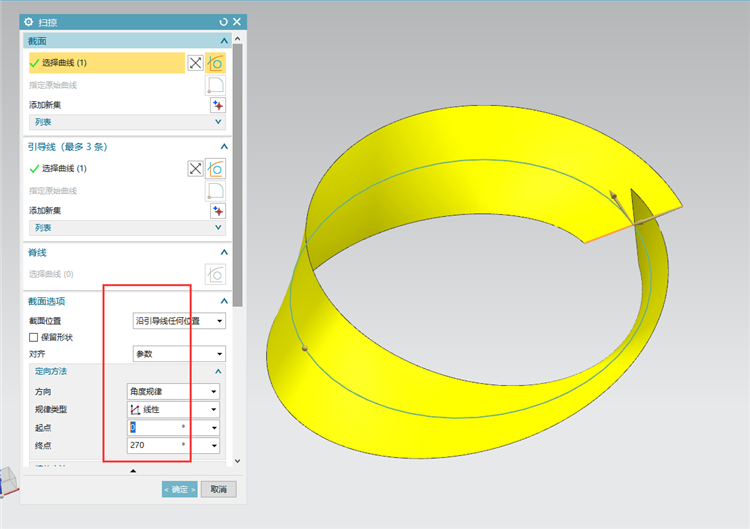This screenshot has height=529, width=750.
Task: Collapse the 脊线 section
Action: tap(224, 253)
